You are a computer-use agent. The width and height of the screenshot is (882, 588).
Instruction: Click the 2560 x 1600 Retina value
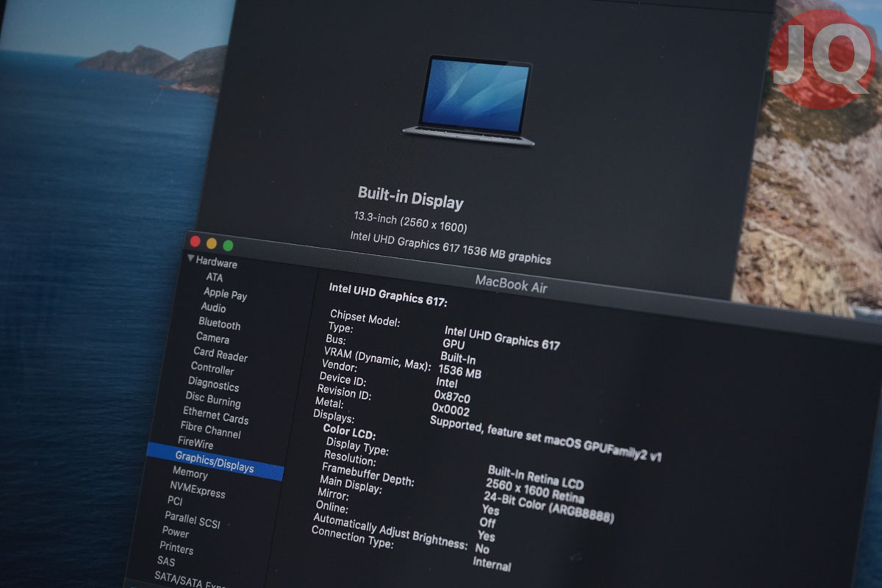point(534,491)
